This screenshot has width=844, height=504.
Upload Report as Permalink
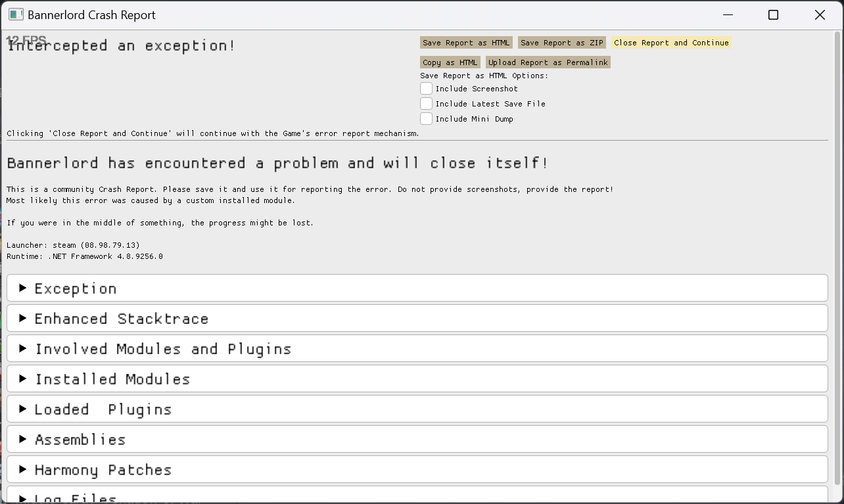(548, 62)
